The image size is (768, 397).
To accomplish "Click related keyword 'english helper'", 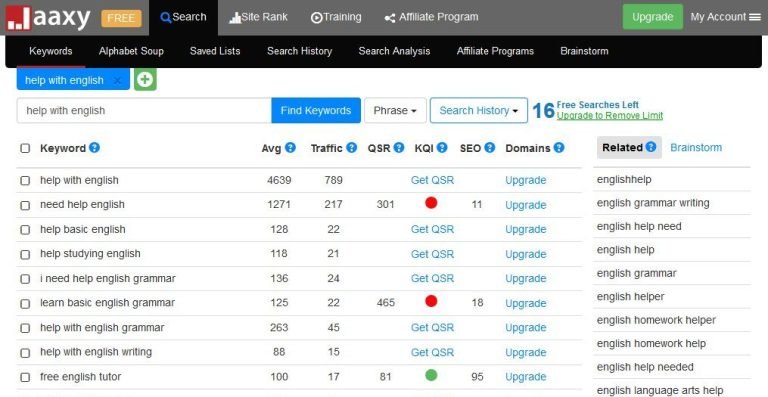I will click(x=631, y=297).
